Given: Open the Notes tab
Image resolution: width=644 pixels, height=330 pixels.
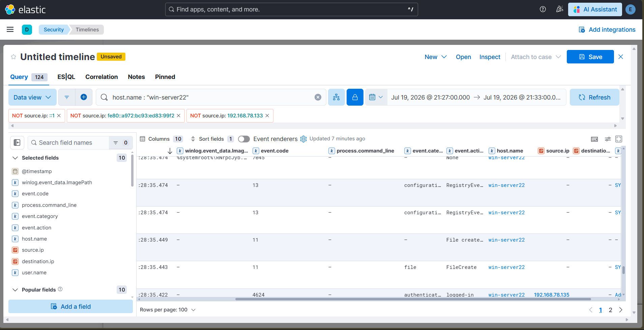Looking at the screenshot, I should (136, 77).
